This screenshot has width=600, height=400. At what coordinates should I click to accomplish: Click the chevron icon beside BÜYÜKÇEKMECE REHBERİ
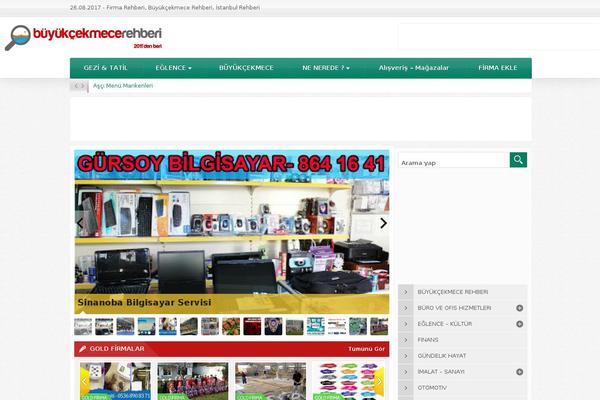pyautogui.click(x=405, y=292)
